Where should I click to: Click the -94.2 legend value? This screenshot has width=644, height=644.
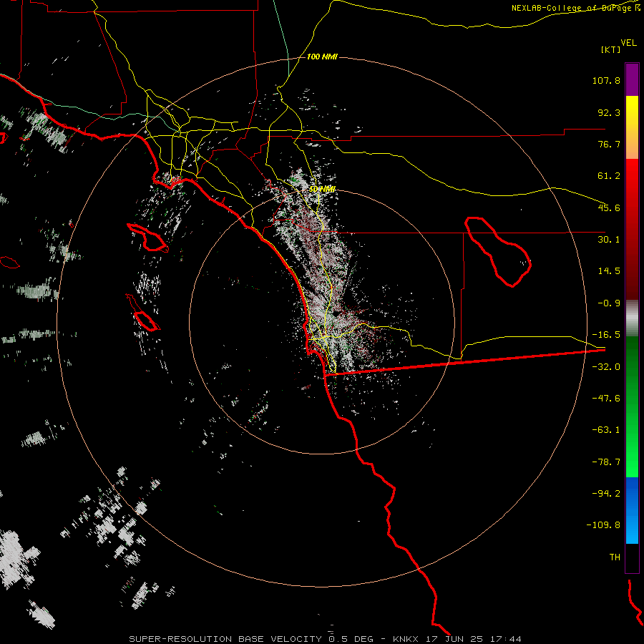click(x=606, y=493)
